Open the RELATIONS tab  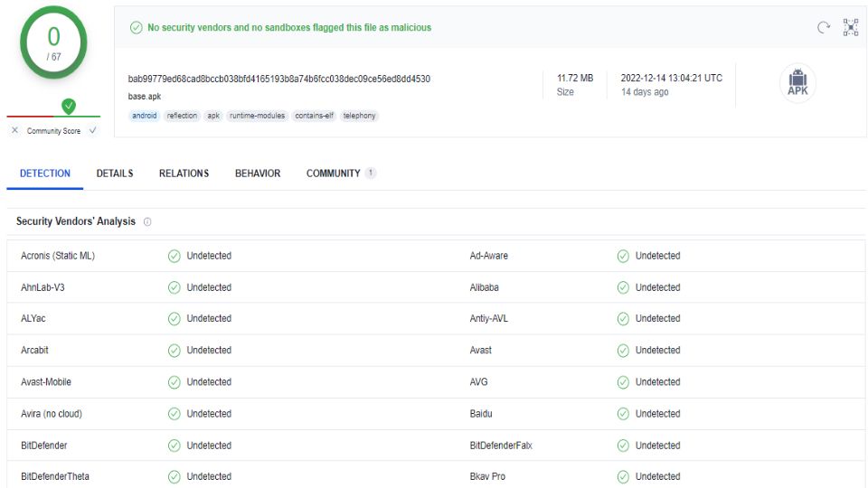[x=184, y=174]
